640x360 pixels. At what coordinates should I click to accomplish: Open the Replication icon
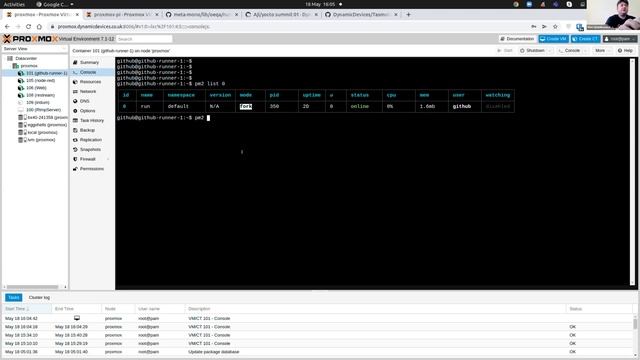point(75,140)
